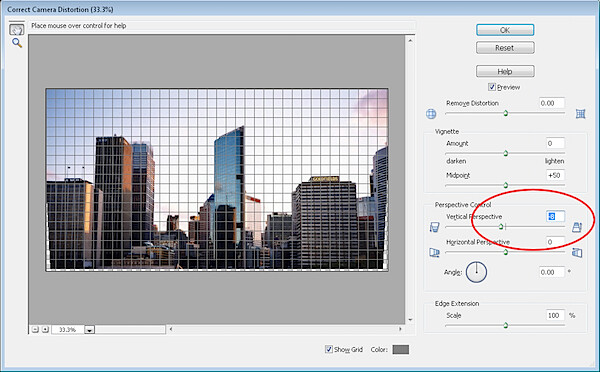This screenshot has height=372, width=600.
Task: Click the Midpoint value field
Action: coord(555,175)
